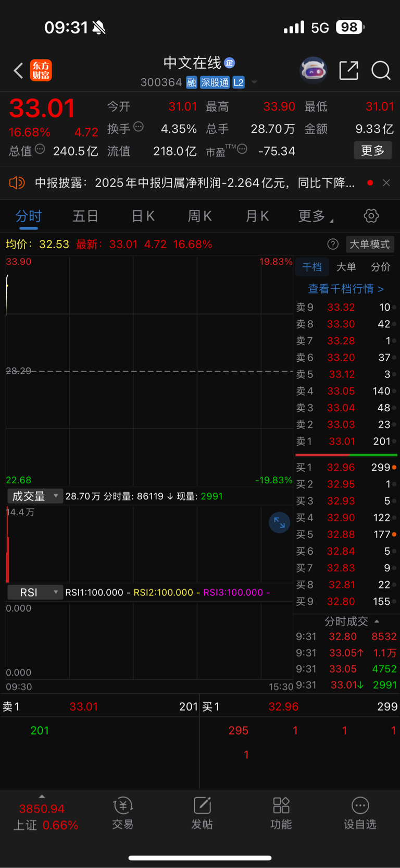The height and width of the screenshot is (868, 400).
Task: Dismiss the news banner with X
Action: coord(386,183)
